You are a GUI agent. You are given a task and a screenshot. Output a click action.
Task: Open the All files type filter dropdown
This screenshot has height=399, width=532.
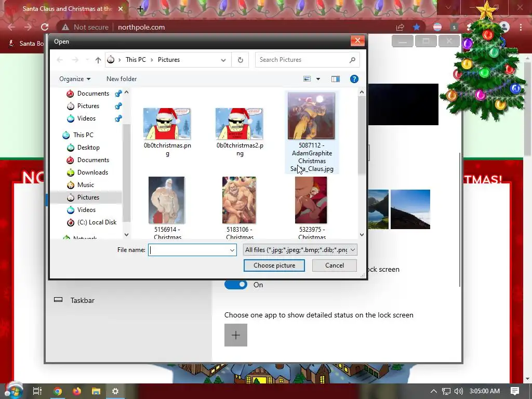[x=353, y=250]
